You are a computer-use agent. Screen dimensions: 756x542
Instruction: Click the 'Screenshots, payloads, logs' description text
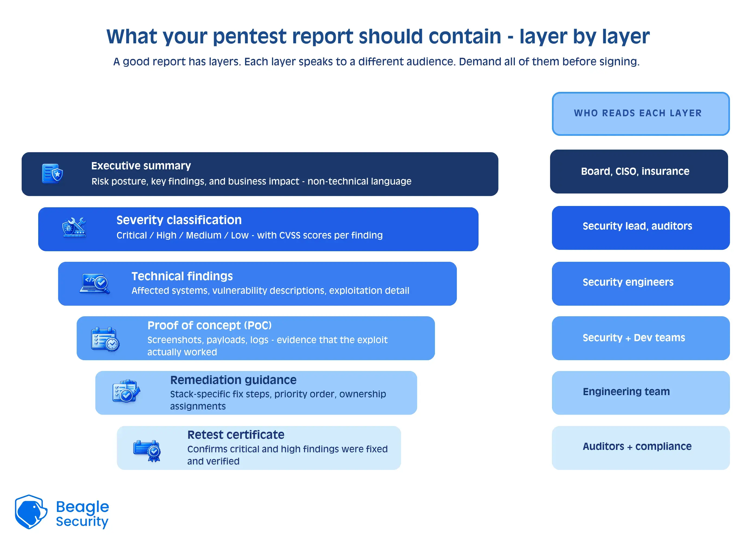(x=267, y=346)
